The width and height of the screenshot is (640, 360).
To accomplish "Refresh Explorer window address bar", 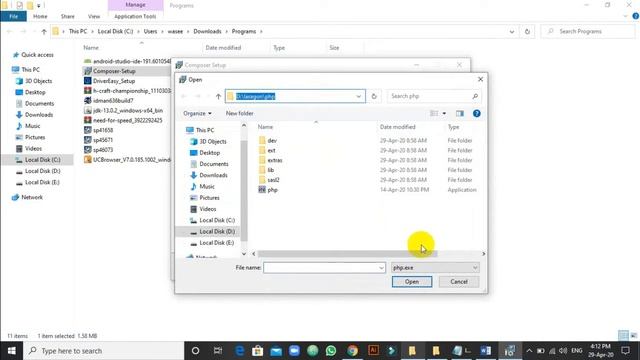I will click(527, 31).
